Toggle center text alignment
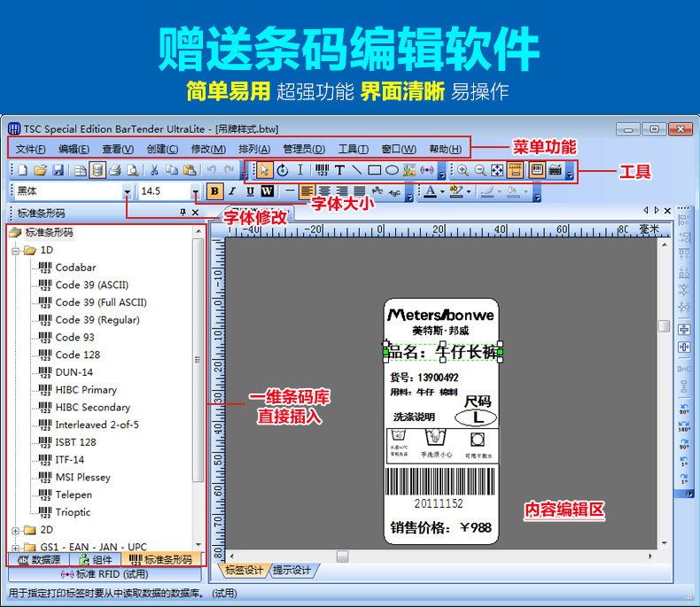The height and width of the screenshot is (607, 700). click(324, 191)
